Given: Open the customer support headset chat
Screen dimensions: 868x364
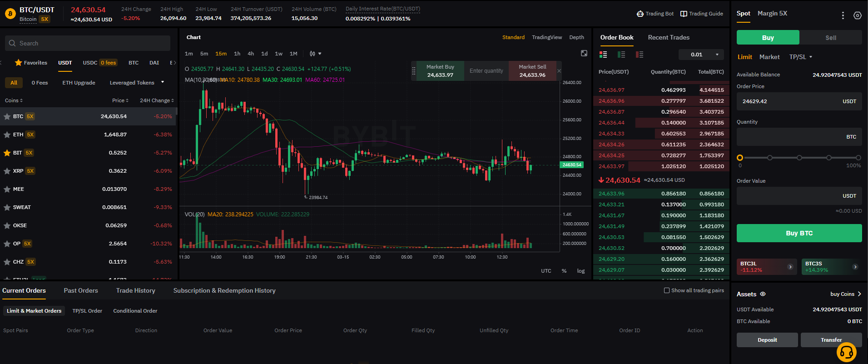Looking at the screenshot, I should click(846, 352).
